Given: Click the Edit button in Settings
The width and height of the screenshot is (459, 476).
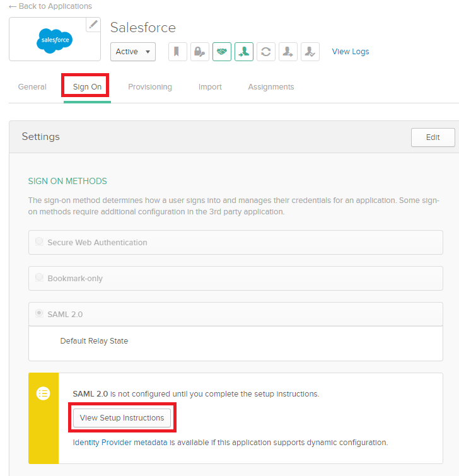Looking at the screenshot, I should click(433, 137).
